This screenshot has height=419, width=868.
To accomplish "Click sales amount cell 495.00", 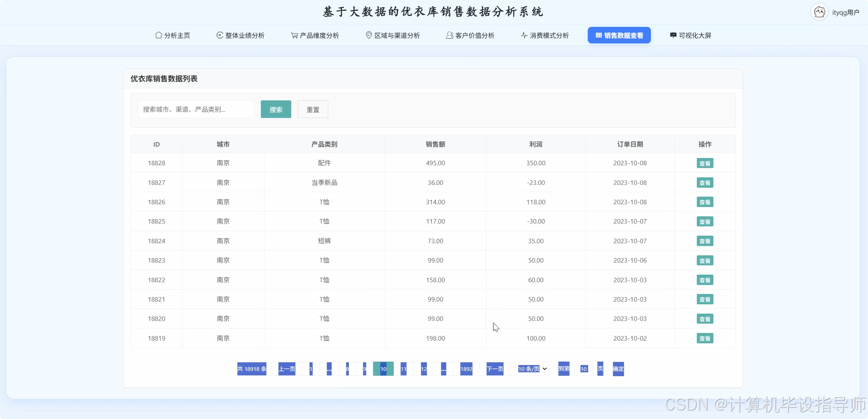I will [435, 163].
